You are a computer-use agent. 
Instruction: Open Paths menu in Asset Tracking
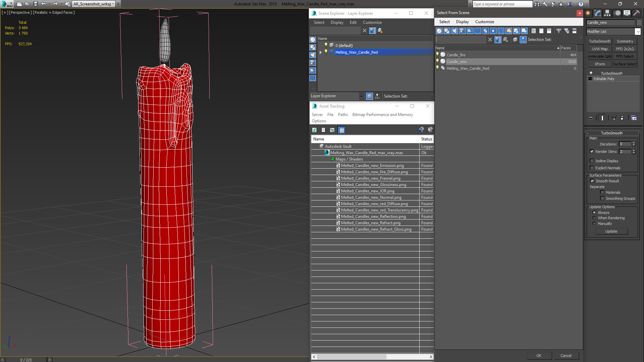pos(343,115)
